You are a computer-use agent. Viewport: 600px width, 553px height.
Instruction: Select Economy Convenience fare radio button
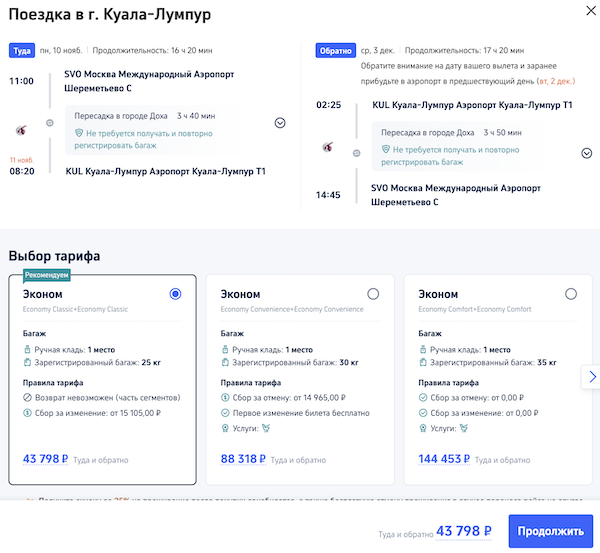373,294
